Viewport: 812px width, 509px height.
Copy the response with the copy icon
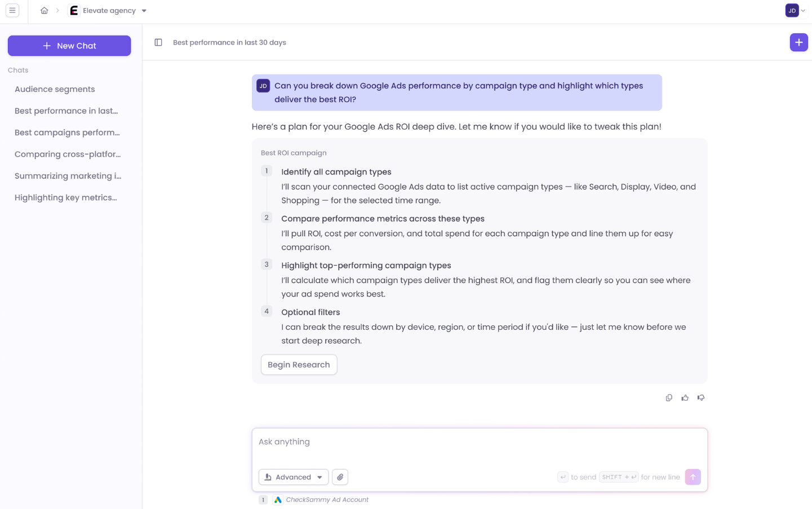click(x=669, y=398)
